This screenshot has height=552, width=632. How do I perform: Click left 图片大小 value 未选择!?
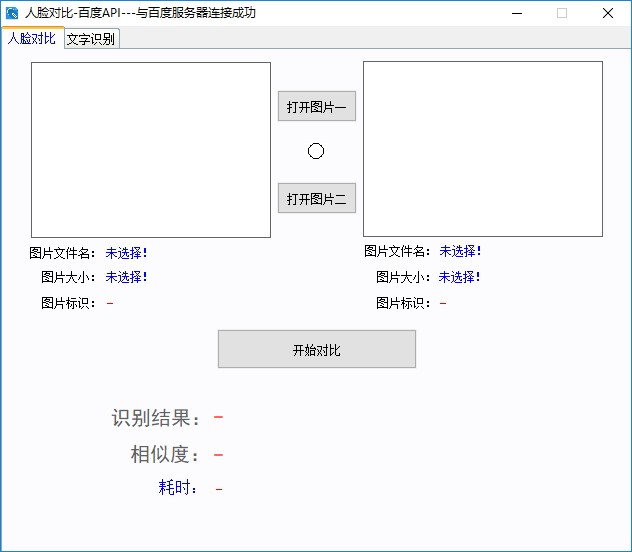126,277
